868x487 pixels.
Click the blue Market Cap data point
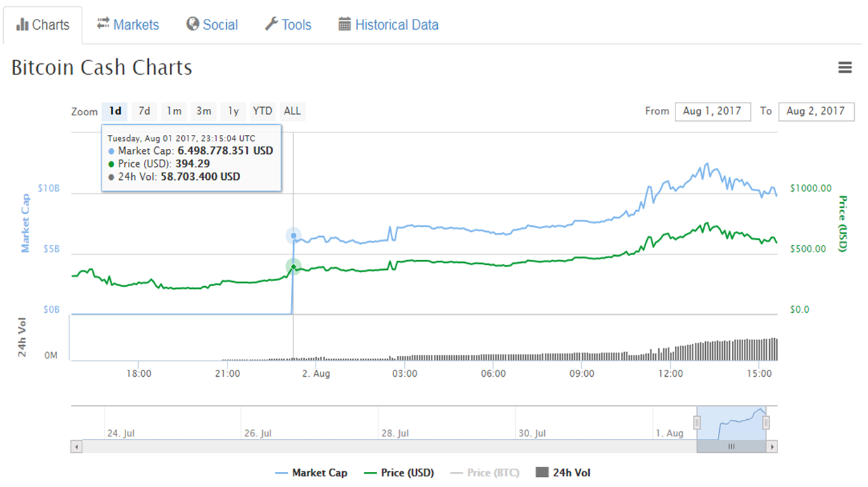pos(293,236)
